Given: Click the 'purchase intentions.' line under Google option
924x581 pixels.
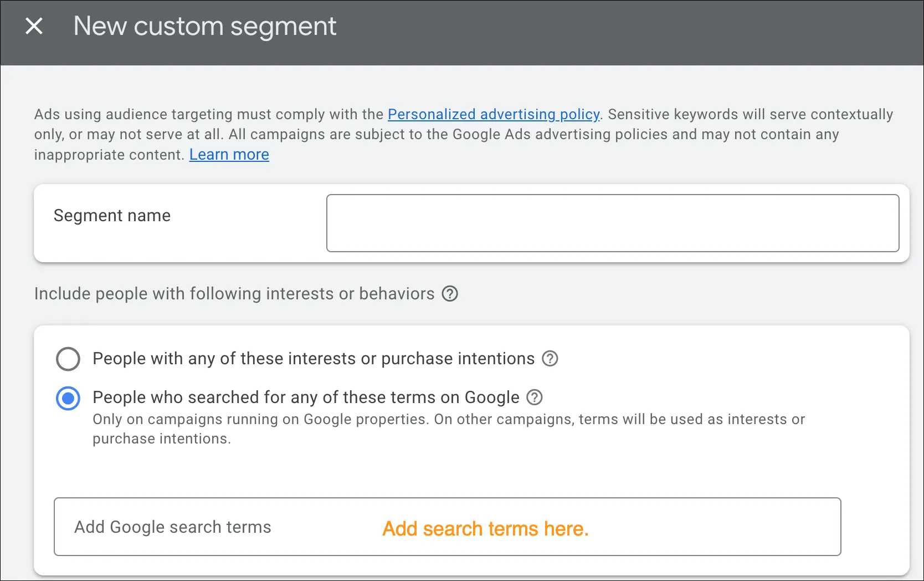Looking at the screenshot, I should coord(161,439).
